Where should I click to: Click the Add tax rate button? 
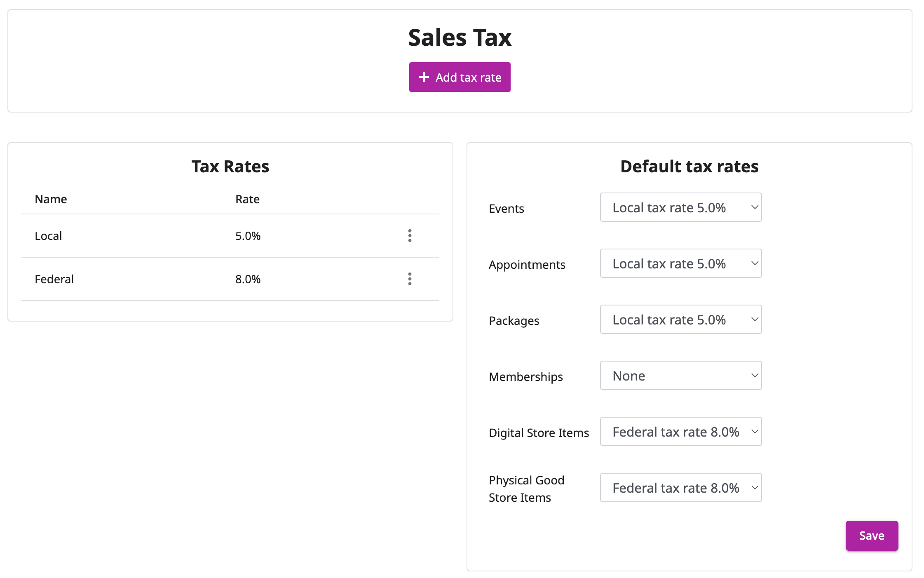click(460, 77)
